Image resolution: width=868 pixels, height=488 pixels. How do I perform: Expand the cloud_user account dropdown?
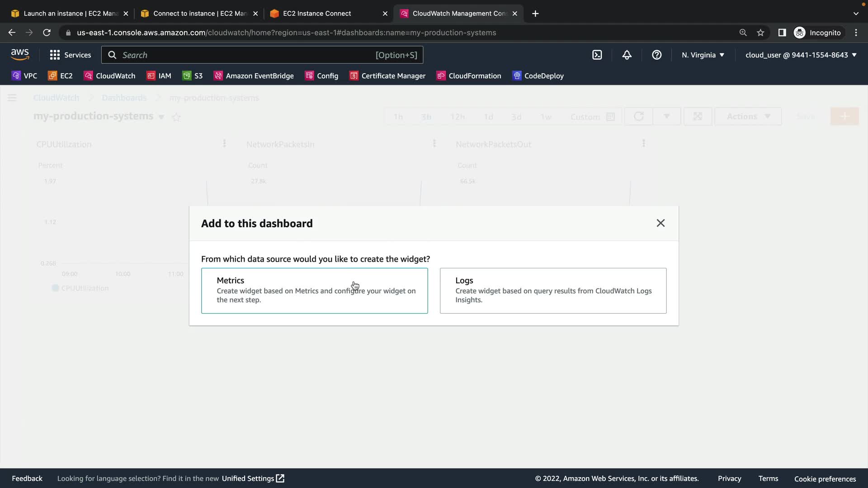[x=801, y=55]
